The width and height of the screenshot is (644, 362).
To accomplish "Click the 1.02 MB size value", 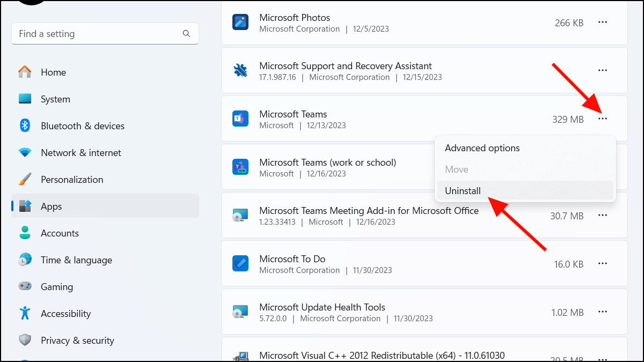I will pos(567,312).
